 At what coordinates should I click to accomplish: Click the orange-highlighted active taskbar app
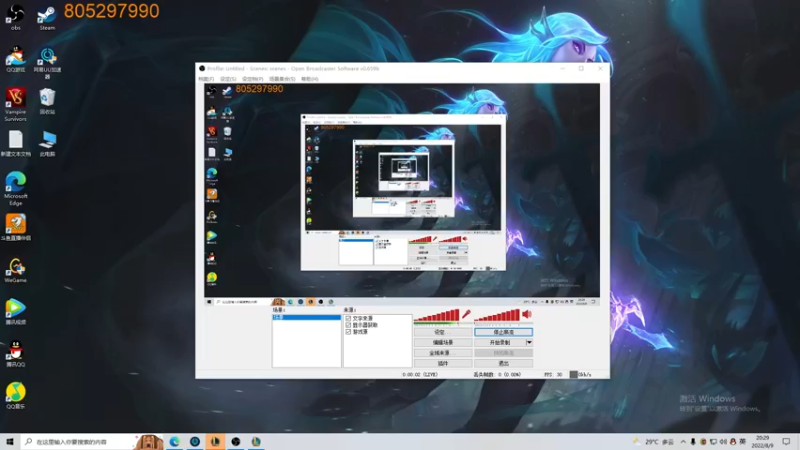tap(215, 441)
